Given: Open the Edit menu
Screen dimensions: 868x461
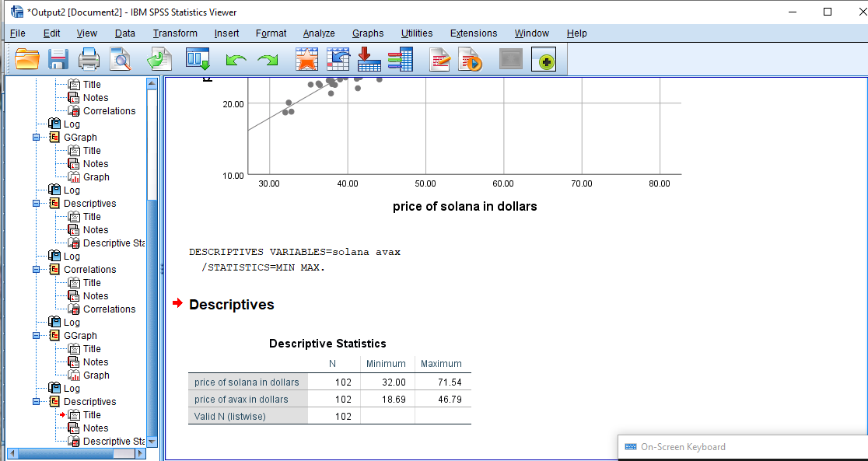Looking at the screenshot, I should click(x=52, y=33).
